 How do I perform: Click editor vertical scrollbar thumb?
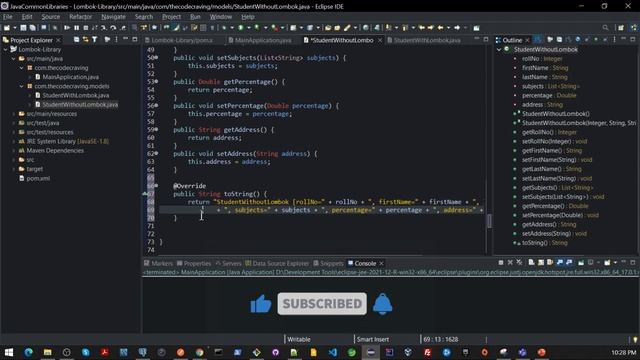(489, 221)
